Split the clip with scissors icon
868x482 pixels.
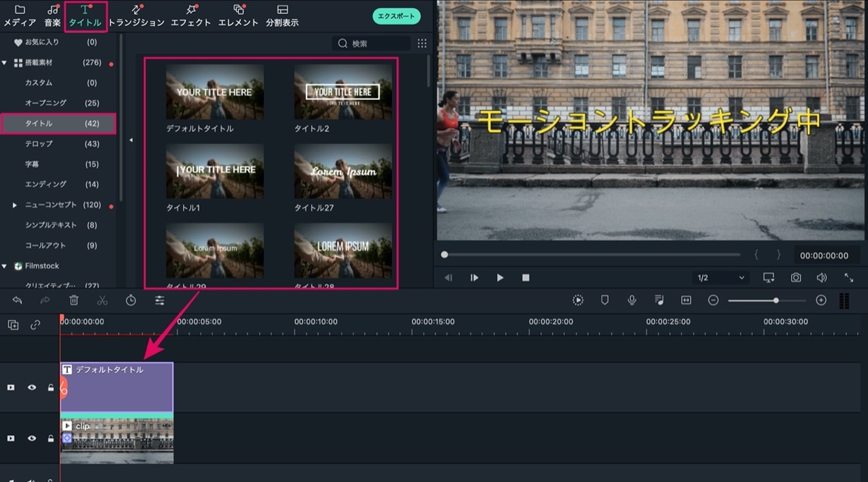point(102,300)
